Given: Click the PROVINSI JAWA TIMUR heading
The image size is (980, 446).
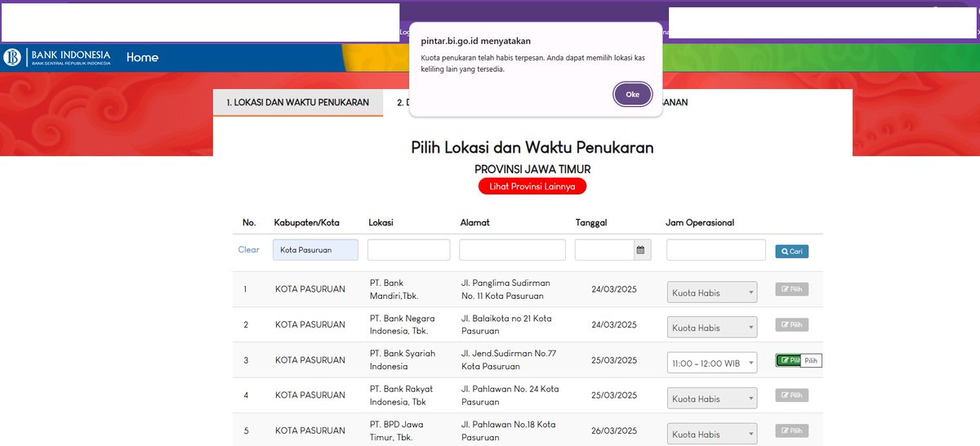Looking at the screenshot, I should tap(532, 169).
